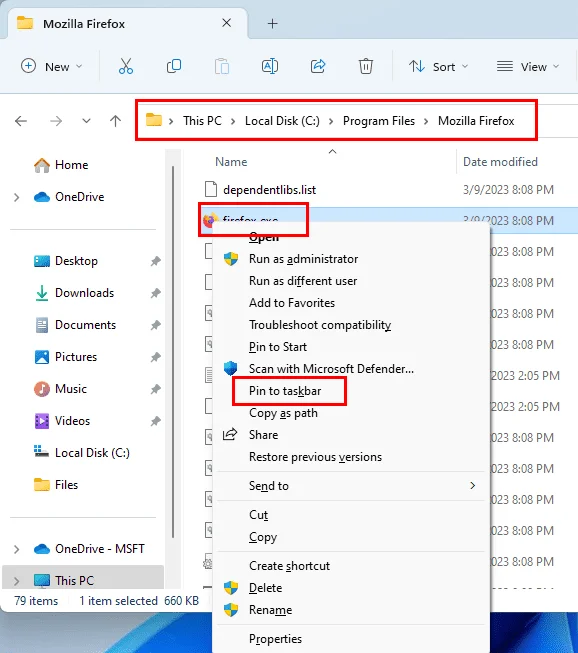Open Videos in quick access

pos(62,421)
